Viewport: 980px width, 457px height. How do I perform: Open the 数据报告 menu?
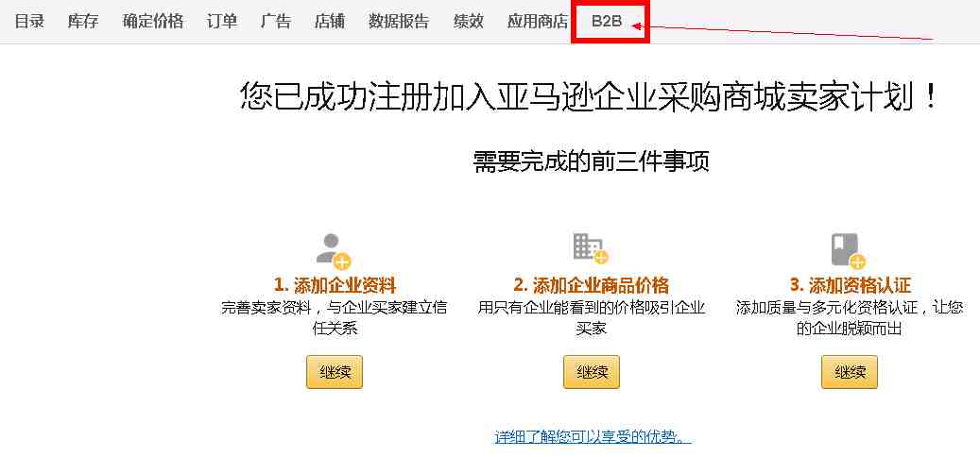399,21
